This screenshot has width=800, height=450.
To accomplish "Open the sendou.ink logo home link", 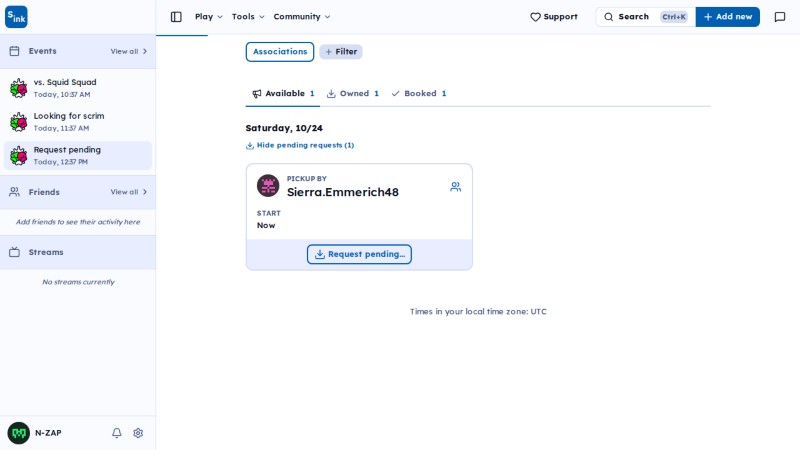I will (x=16, y=17).
